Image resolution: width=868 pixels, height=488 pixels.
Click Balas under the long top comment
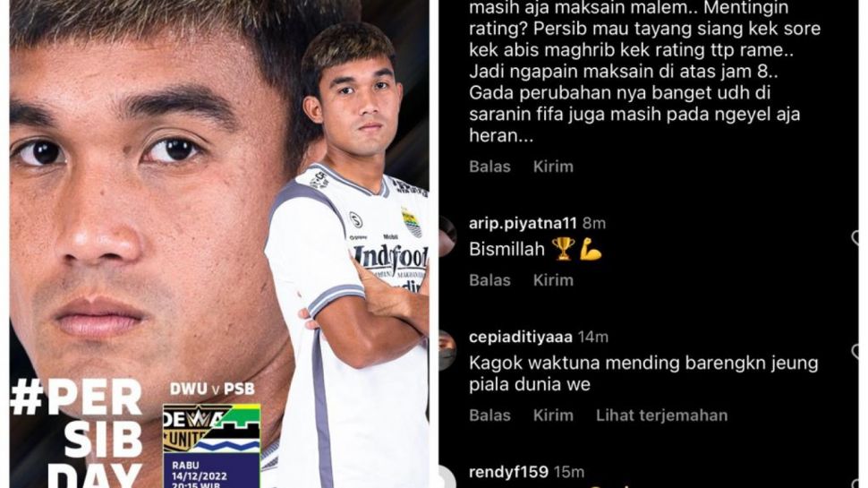pos(489,167)
